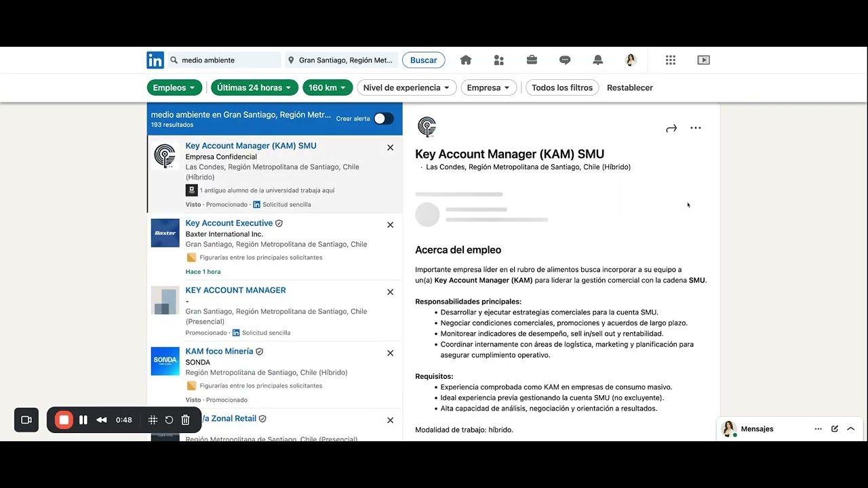This screenshot has width=868, height=488.
Task: Click the 'Requisitos:' heading
Action: (435, 376)
